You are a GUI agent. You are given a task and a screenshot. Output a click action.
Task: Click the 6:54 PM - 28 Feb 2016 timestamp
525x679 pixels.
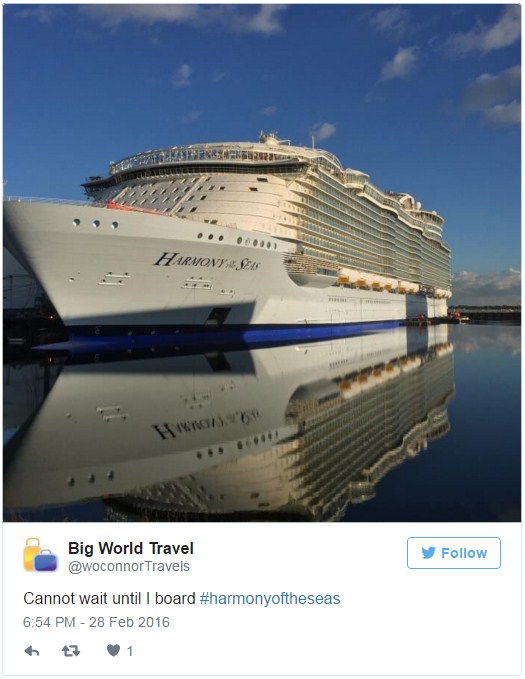(x=96, y=622)
